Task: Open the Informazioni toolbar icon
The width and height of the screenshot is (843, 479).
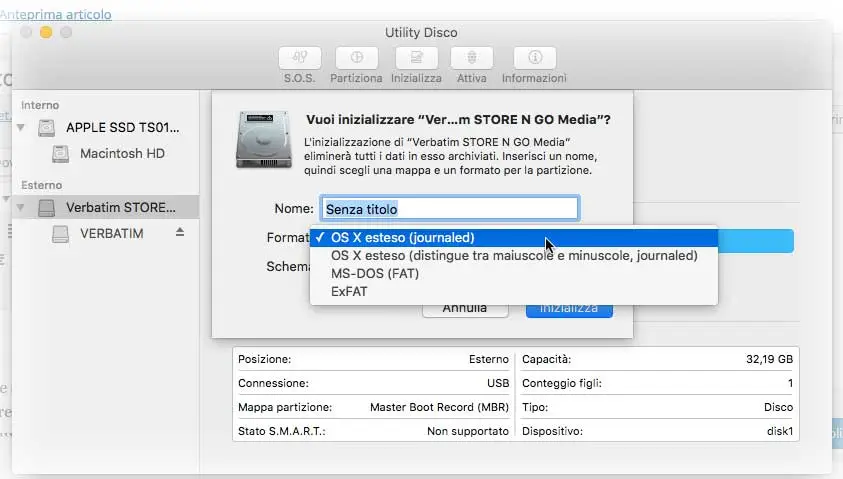Action: (534, 58)
